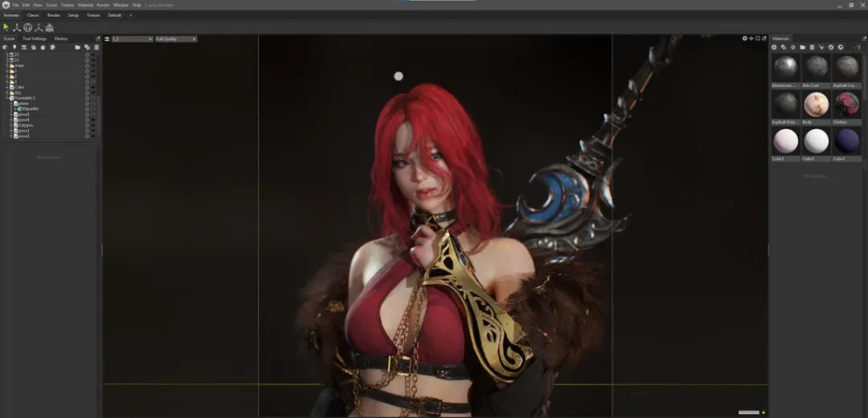Image resolution: width=868 pixels, height=418 pixels.
Task: Expand the pose1 tree item
Action: (11, 131)
